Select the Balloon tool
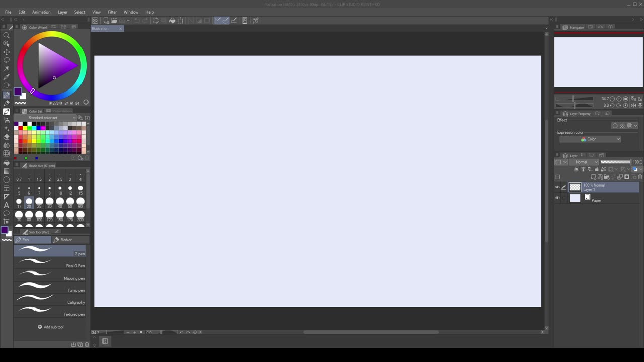Viewport: 644px width, 362px height. tap(7, 213)
